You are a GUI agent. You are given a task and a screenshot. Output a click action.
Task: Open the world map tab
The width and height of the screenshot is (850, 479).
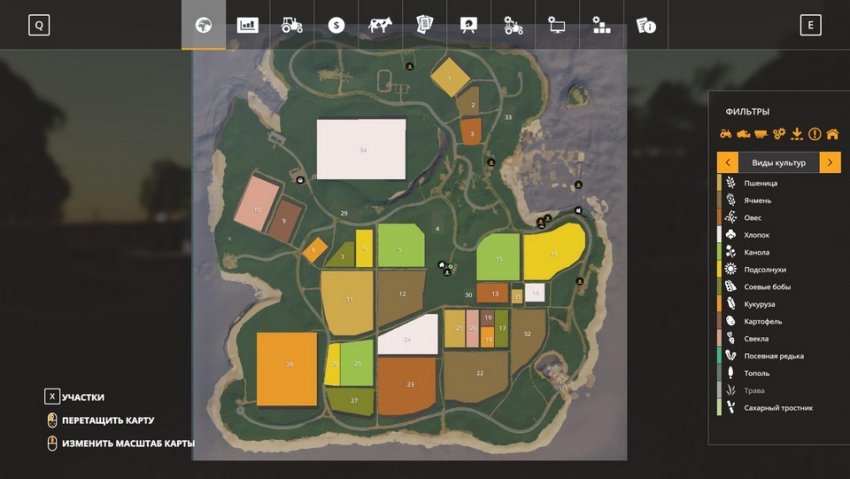(204, 25)
